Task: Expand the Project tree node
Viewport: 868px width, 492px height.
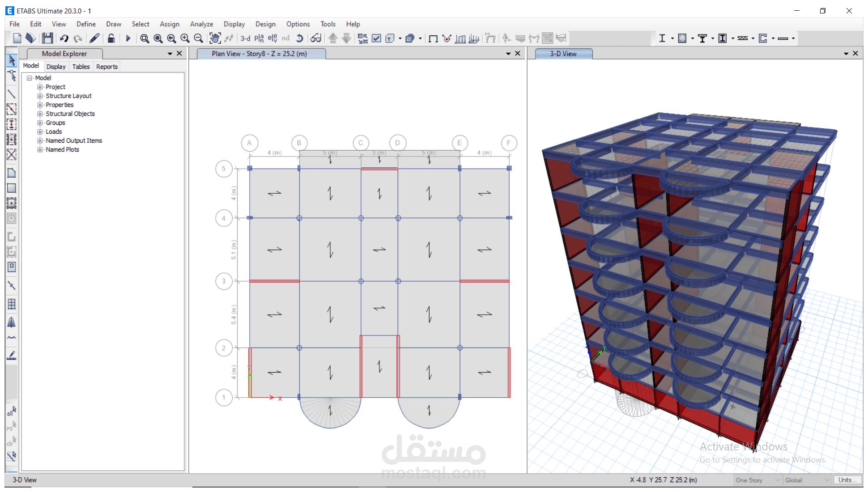Action: pyautogui.click(x=40, y=87)
